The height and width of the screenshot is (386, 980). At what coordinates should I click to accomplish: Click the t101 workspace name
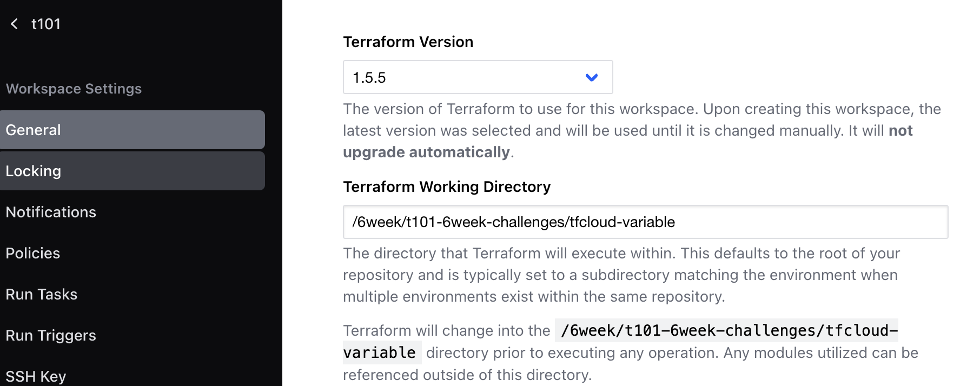(46, 24)
